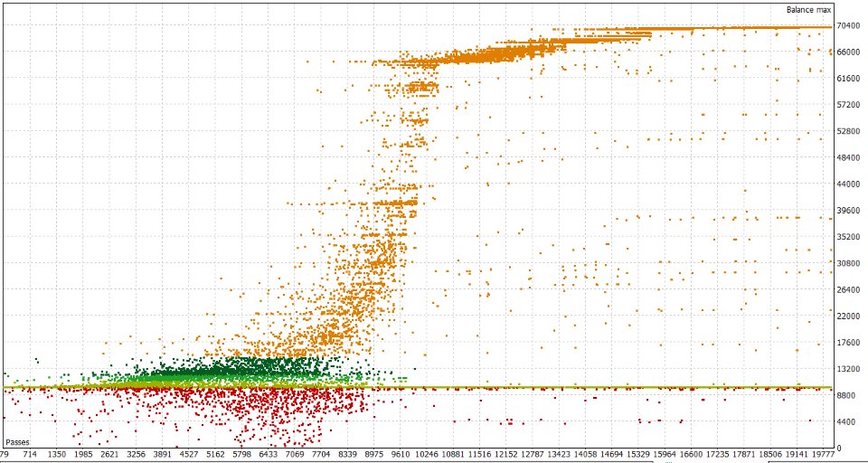
Task: Click the "Passes" axis label
Action: pyautogui.click(x=16, y=442)
